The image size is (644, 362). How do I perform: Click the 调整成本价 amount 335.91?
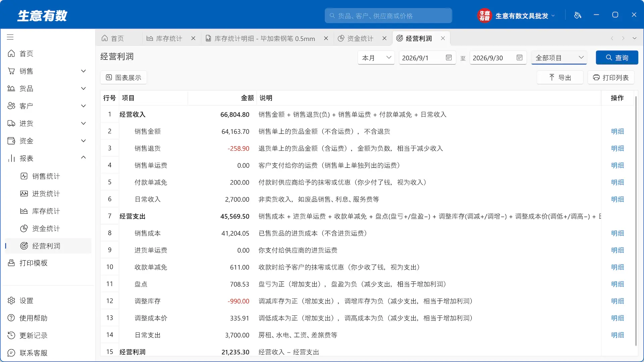pyautogui.click(x=239, y=318)
